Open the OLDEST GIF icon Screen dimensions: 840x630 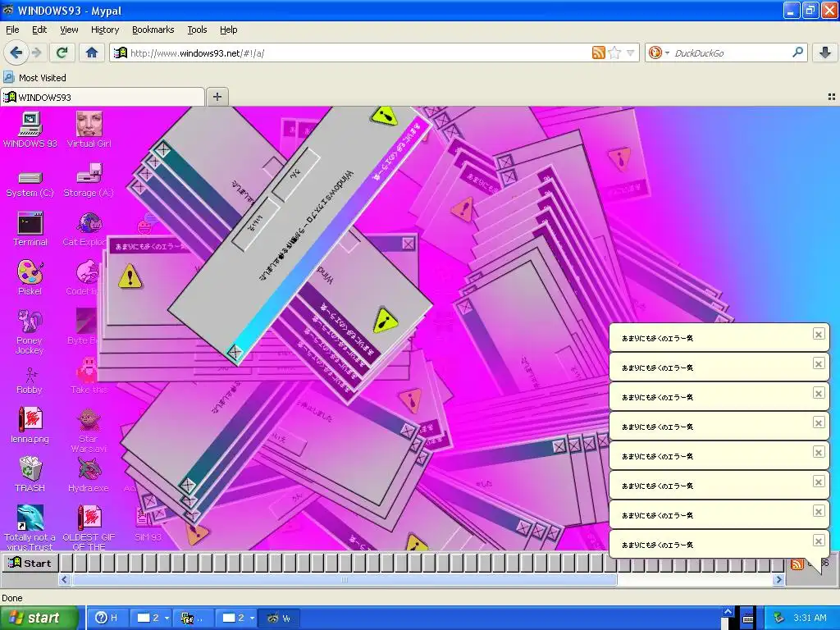tap(89, 527)
